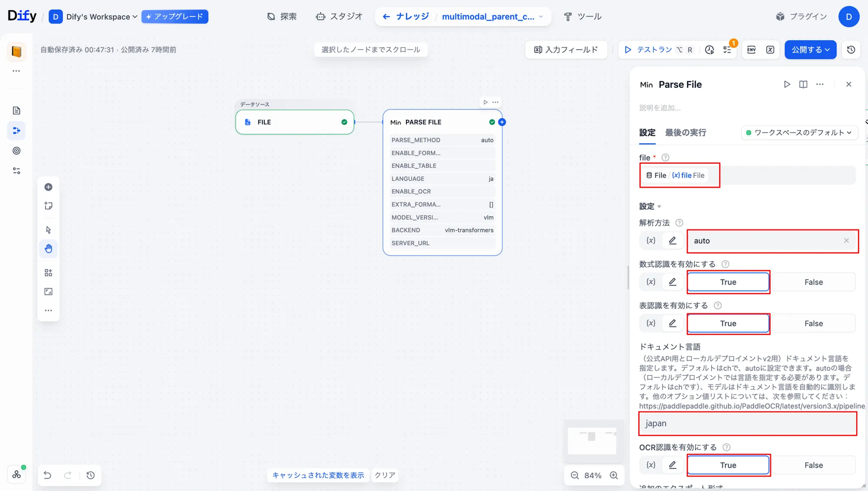868x491 pixels.
Task: Select the pointer mode tool
Action: [48, 230]
